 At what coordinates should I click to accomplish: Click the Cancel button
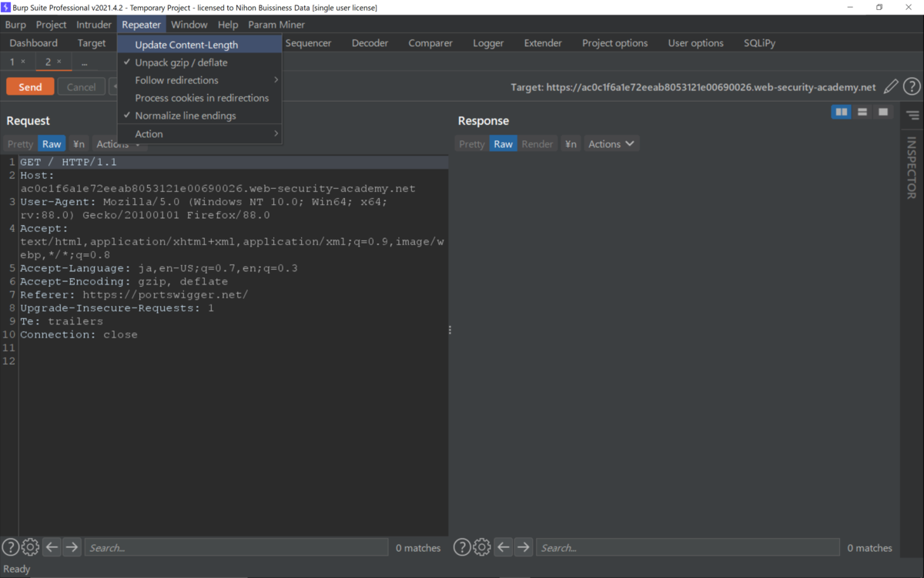(x=82, y=87)
